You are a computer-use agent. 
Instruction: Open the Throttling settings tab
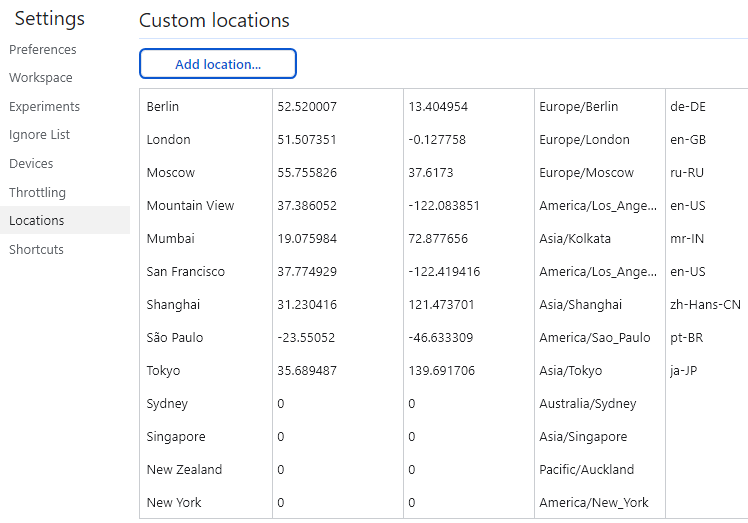pyautogui.click(x=38, y=193)
